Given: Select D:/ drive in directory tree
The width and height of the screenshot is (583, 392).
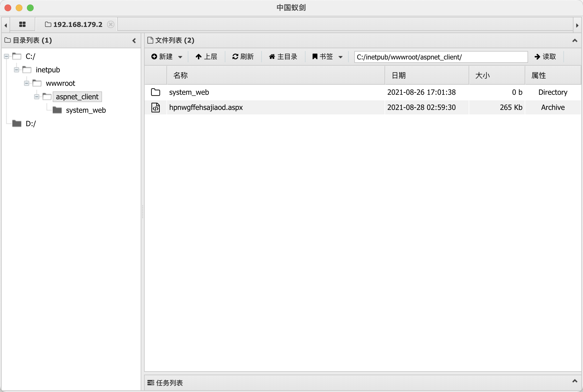Looking at the screenshot, I should click(x=31, y=124).
